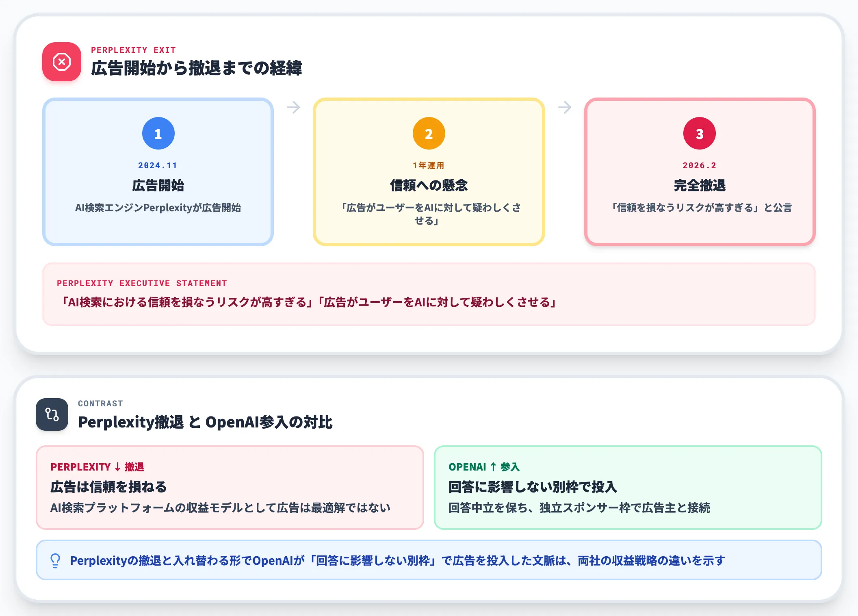This screenshot has width=858, height=616.
Task: Click text AI検索プラットフォームの収益モデルとして広告は最適解ではない
Action: 221,508
